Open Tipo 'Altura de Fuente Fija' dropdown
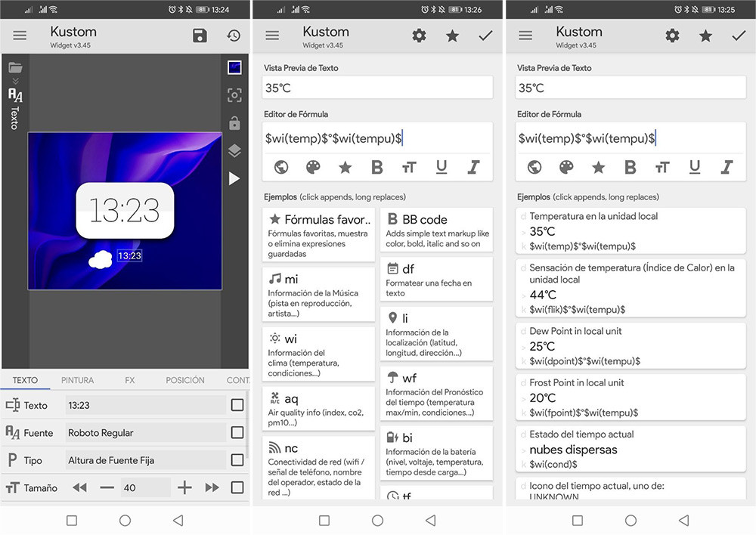 coord(145,460)
